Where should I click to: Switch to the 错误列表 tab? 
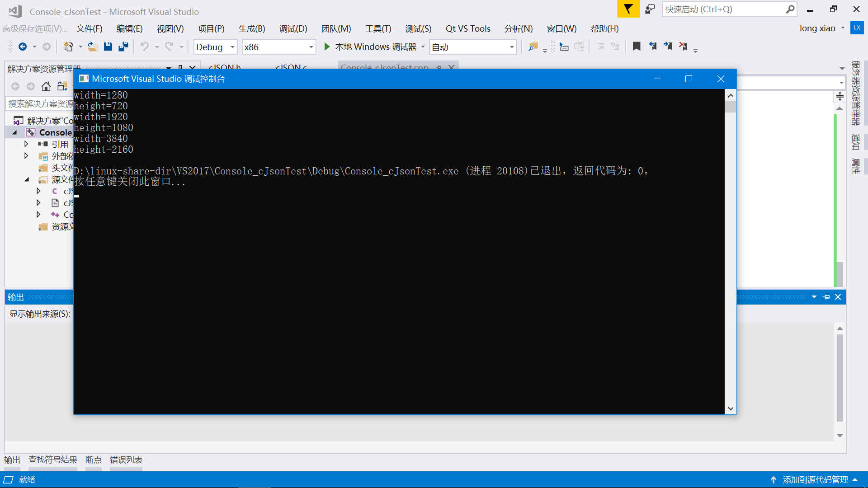(126, 460)
